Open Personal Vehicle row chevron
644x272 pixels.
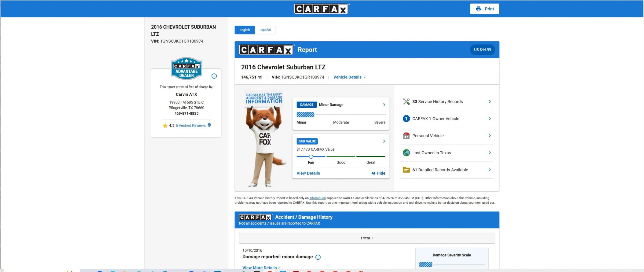coord(490,136)
